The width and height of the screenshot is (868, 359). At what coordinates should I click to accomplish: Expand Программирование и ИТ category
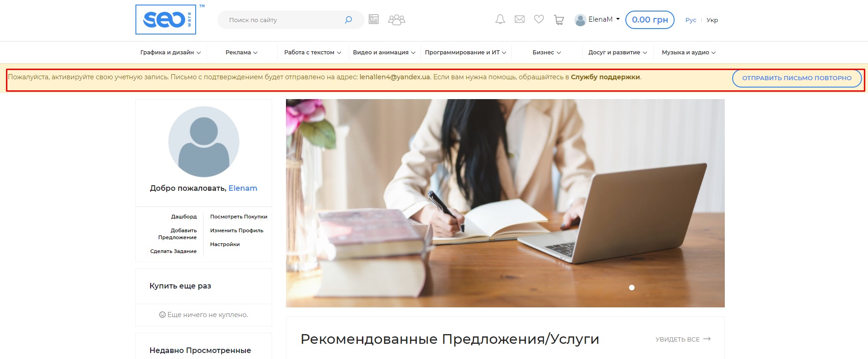465,53
